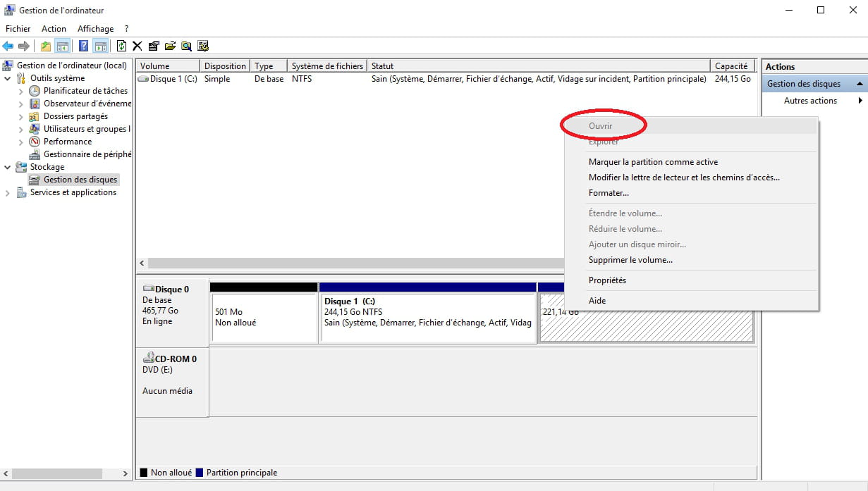Screen dimensions: 868x491
Task: Expand the Observateur d'événements node
Action: (x=21, y=104)
